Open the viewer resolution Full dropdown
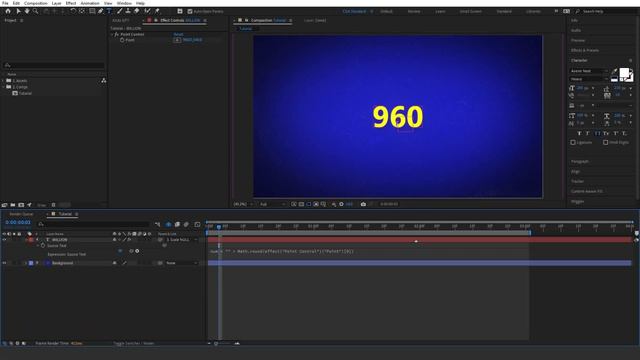 click(272, 204)
